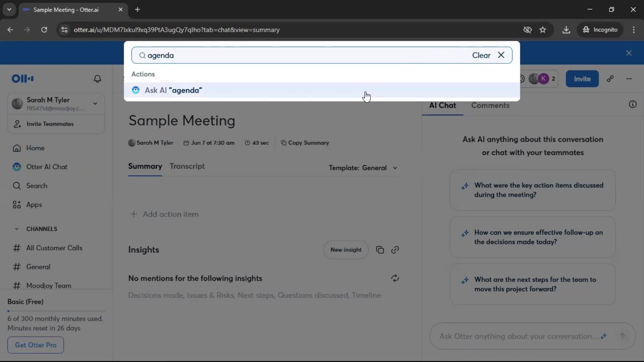Click Sarah M Tyler meeting owner
The height and width of the screenshot is (362, 644).
tap(151, 143)
